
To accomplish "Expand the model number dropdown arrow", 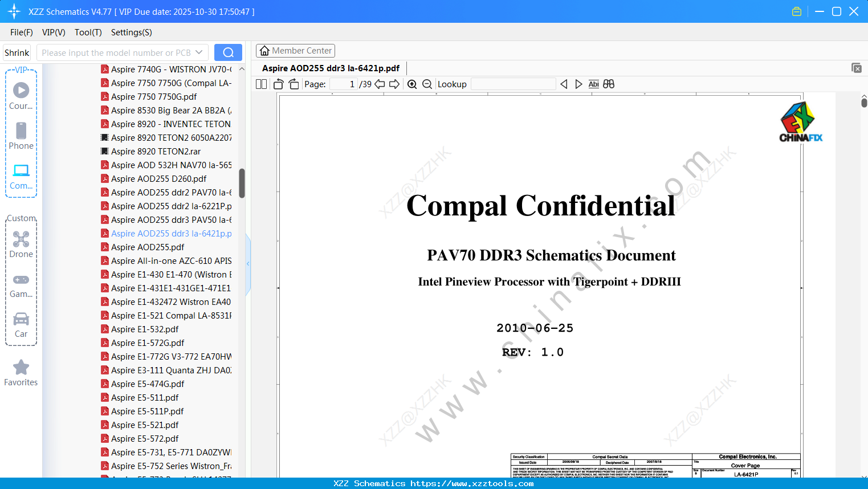I will tap(199, 52).
